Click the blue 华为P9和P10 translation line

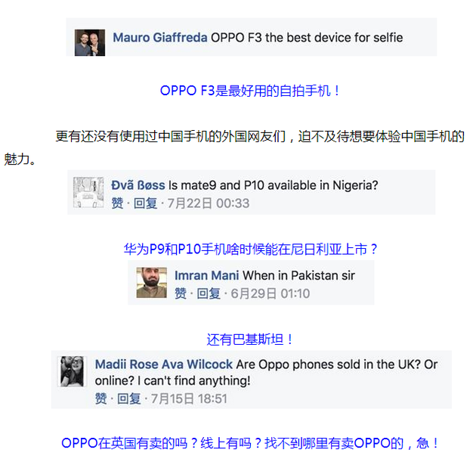coord(250,249)
